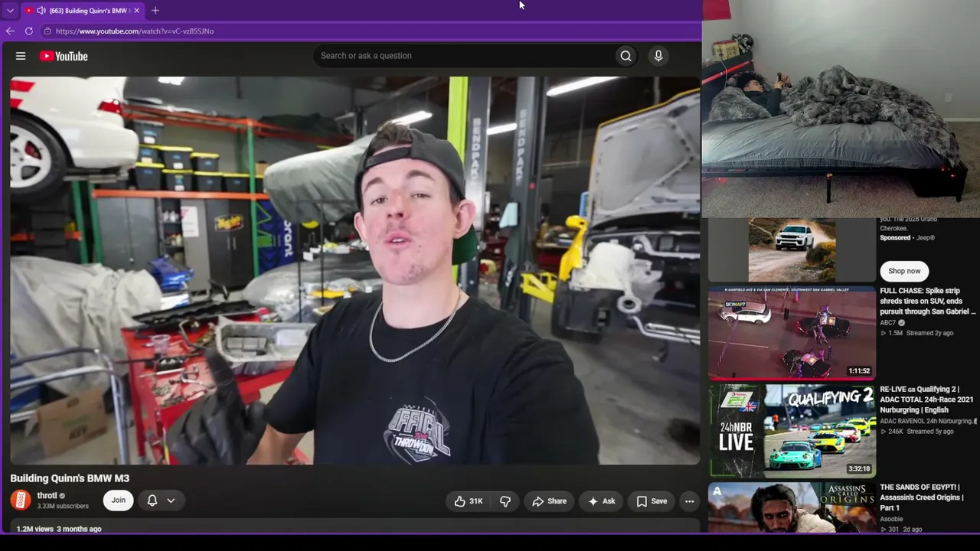The image size is (980, 551).
Task: Open a new browser tab
Action: pyautogui.click(x=155, y=11)
